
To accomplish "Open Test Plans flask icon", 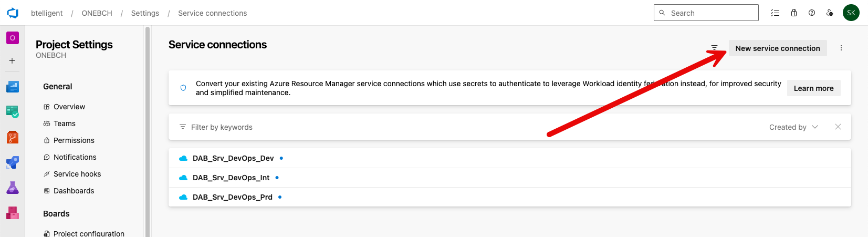I will (x=13, y=188).
